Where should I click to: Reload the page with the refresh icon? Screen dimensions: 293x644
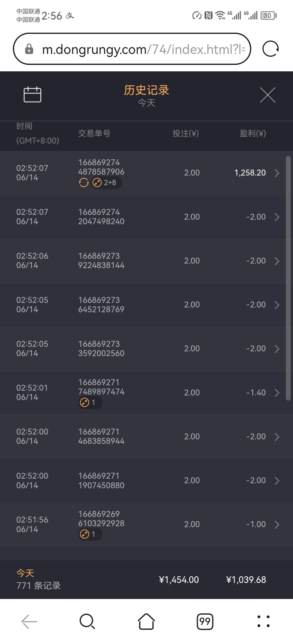point(270,49)
